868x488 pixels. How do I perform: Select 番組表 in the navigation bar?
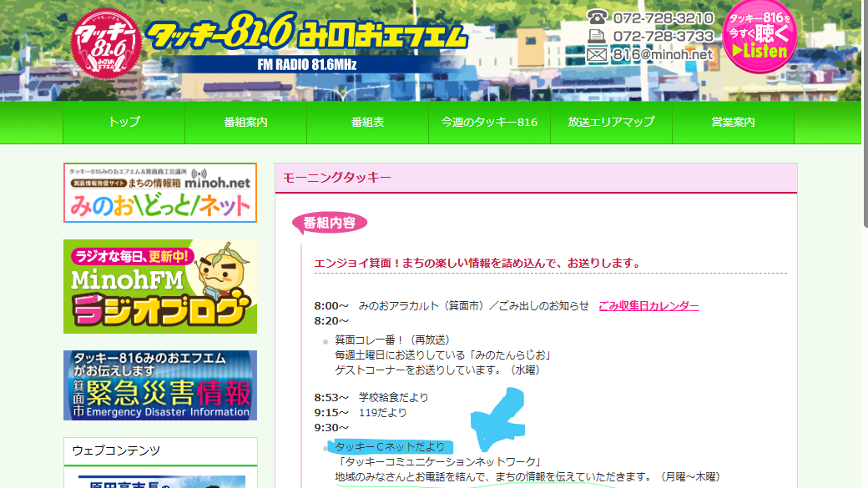pos(367,123)
